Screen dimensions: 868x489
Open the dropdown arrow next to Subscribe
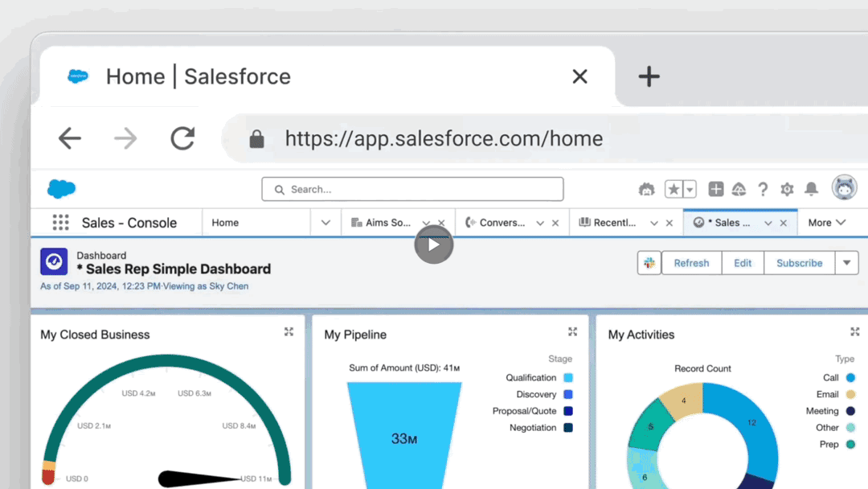pyautogui.click(x=846, y=263)
